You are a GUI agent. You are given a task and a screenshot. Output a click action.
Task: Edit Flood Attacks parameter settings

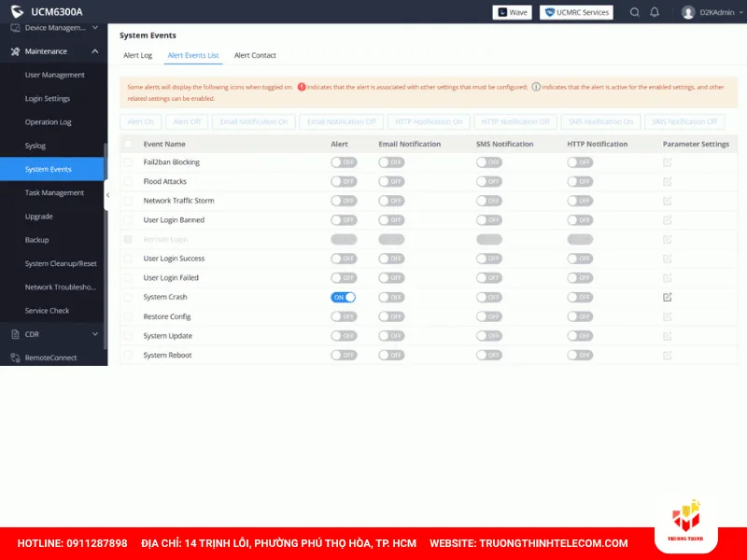[x=668, y=181]
